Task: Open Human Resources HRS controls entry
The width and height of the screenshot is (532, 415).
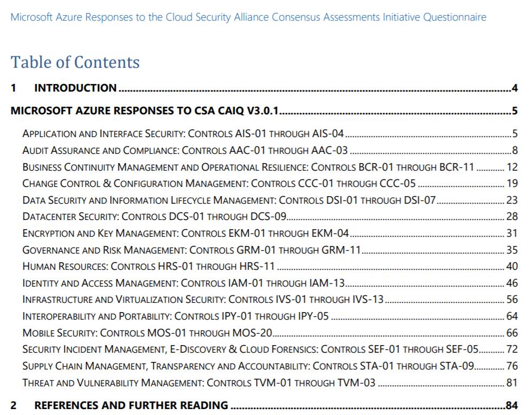Action: click(270, 266)
